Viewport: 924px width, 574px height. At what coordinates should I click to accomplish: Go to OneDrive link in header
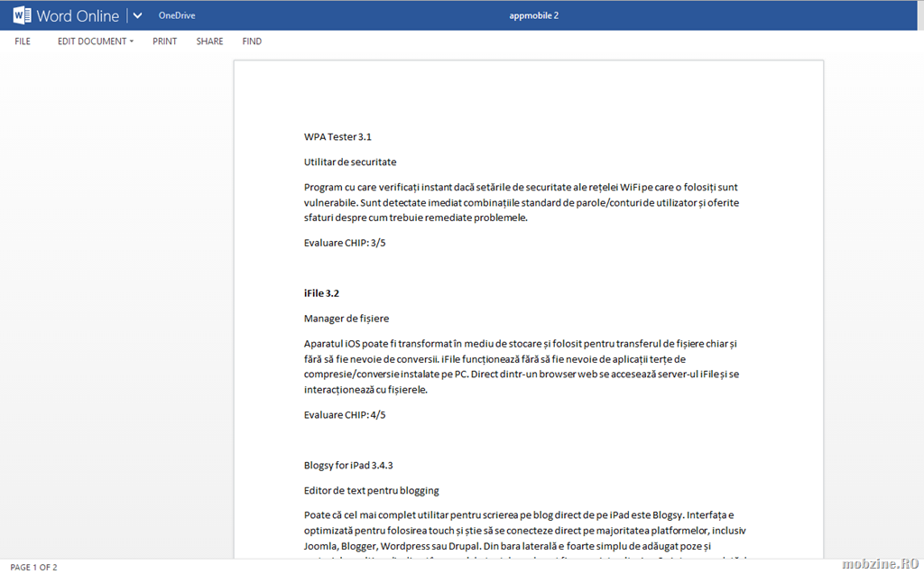tap(177, 15)
